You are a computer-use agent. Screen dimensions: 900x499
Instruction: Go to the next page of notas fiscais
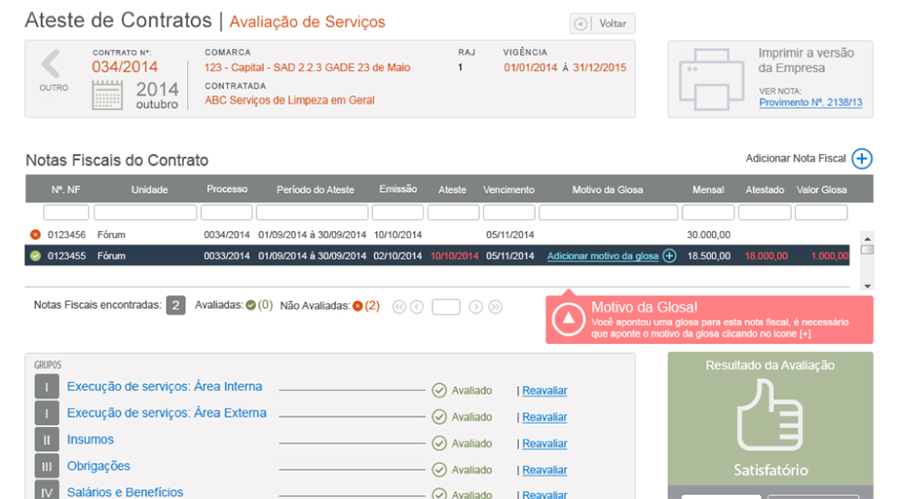pyautogui.click(x=476, y=307)
